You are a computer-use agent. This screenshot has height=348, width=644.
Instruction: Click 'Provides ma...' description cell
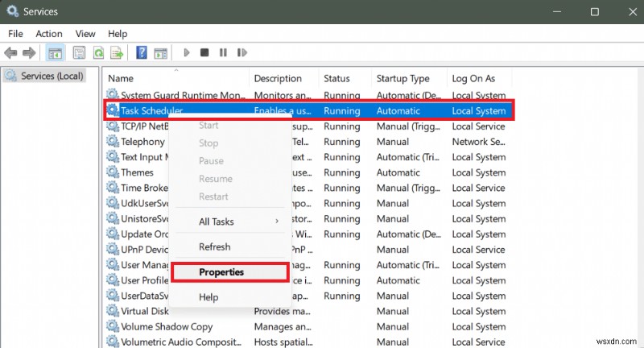click(x=283, y=311)
